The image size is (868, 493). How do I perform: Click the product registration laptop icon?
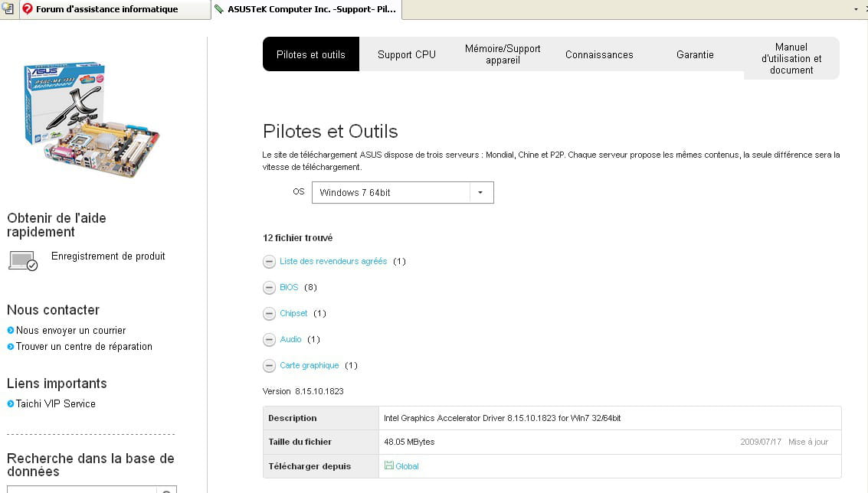pos(23,260)
